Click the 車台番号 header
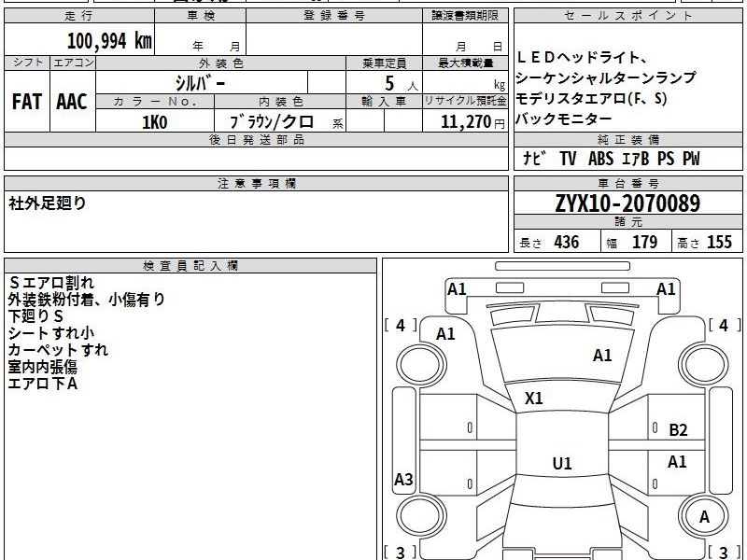The image size is (747, 560). 627,183
